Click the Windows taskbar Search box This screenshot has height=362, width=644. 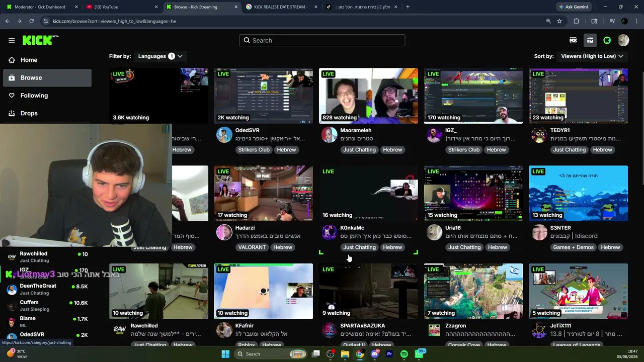(271, 354)
